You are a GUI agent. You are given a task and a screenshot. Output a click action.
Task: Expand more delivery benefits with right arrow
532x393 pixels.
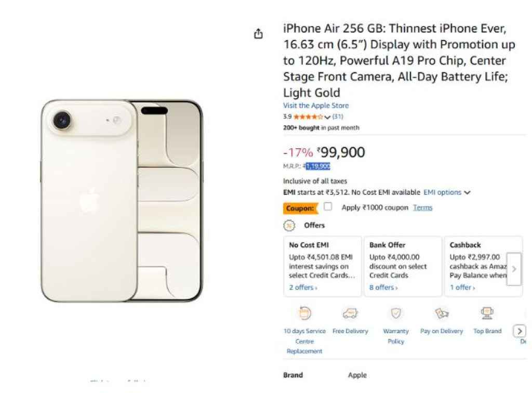tap(520, 331)
